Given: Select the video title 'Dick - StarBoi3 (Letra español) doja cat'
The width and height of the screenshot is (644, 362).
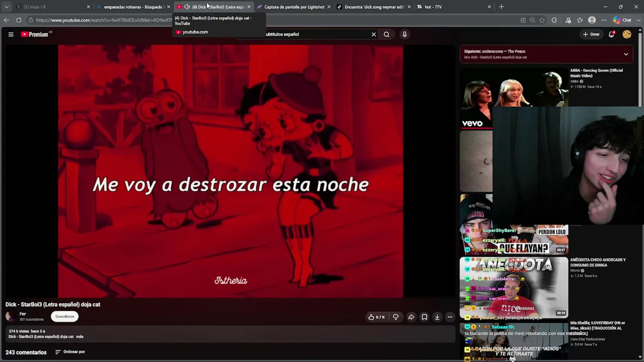Looking at the screenshot, I should pos(53,305).
